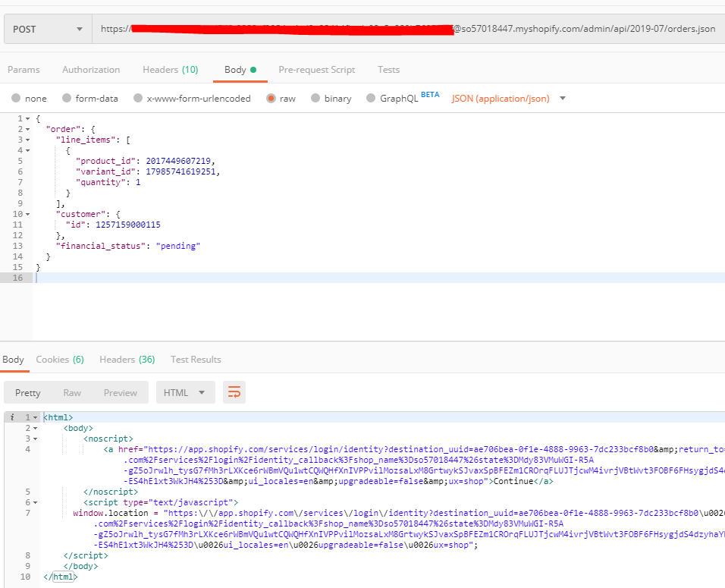Open the response Headers (36) tab
The height and width of the screenshot is (588, 725).
(x=127, y=360)
